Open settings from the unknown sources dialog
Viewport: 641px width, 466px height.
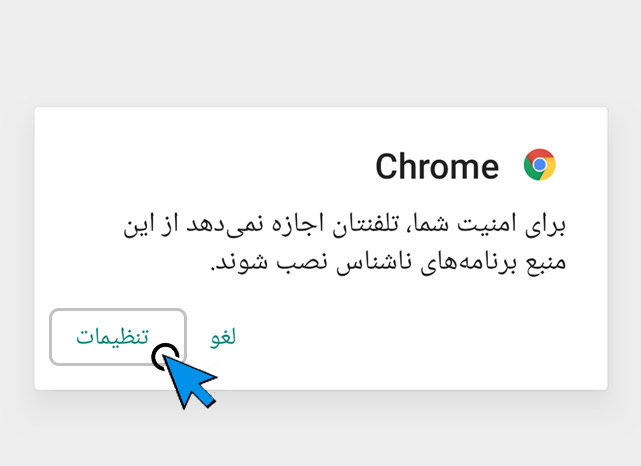click(x=112, y=337)
